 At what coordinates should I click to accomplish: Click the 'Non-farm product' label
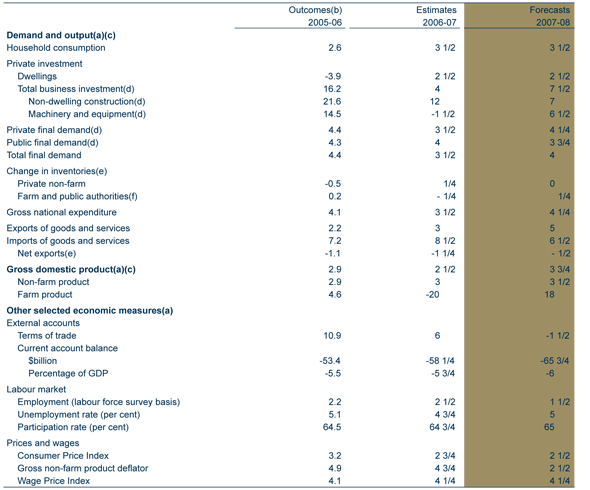(x=53, y=282)
